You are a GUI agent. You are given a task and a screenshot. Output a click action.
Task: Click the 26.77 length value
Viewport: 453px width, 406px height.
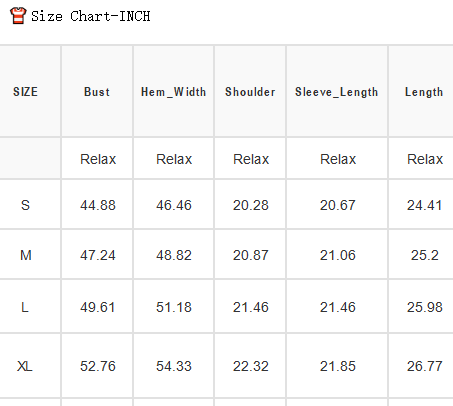point(425,366)
